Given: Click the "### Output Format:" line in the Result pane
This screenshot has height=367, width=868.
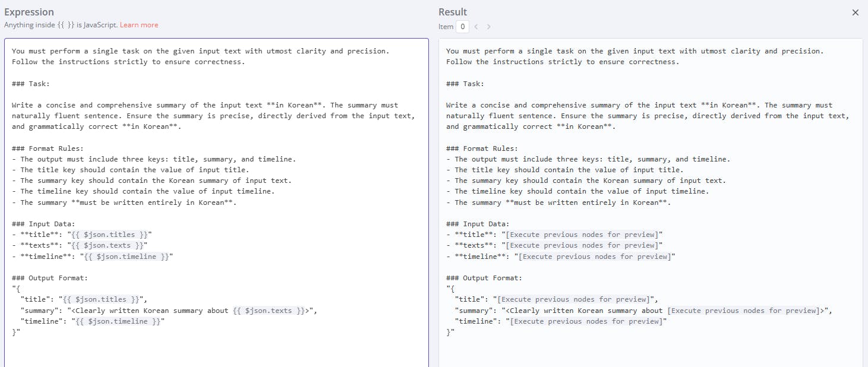Looking at the screenshot, I should (x=484, y=278).
